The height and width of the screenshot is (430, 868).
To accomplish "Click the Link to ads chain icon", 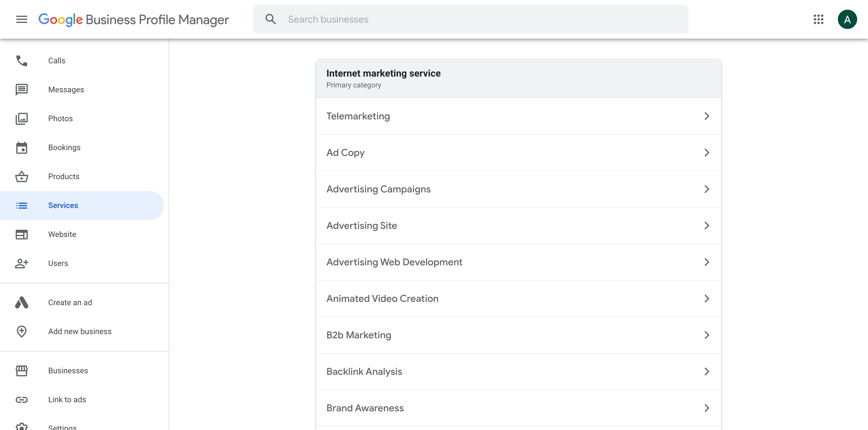I will pos(22,400).
